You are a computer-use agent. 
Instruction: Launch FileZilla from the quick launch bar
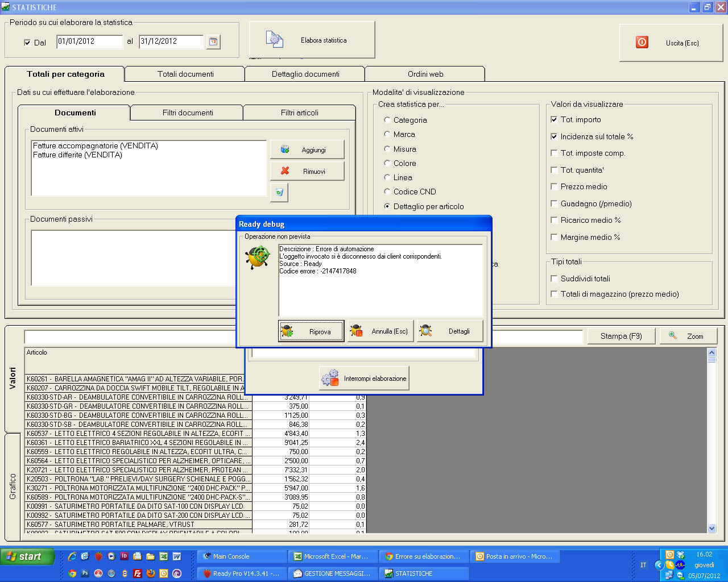[x=138, y=573]
